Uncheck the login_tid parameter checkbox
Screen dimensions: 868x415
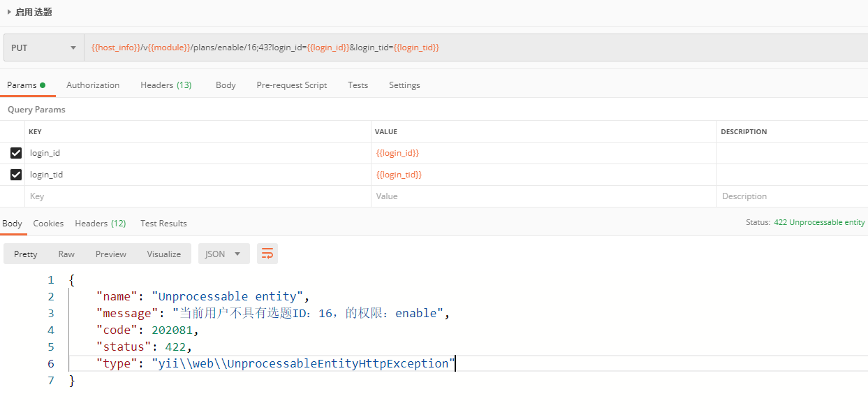(16, 175)
